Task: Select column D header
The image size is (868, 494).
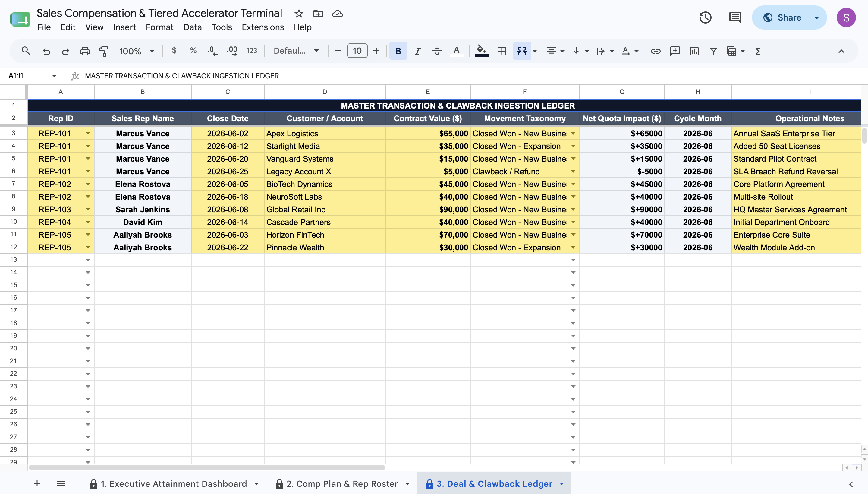Action: tap(325, 92)
